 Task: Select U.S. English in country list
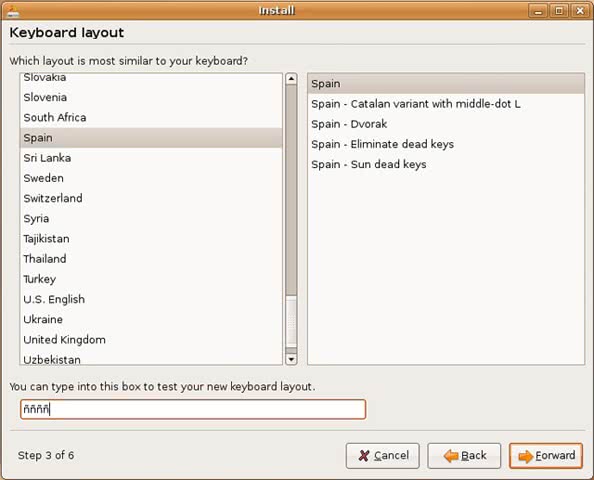coord(151,299)
